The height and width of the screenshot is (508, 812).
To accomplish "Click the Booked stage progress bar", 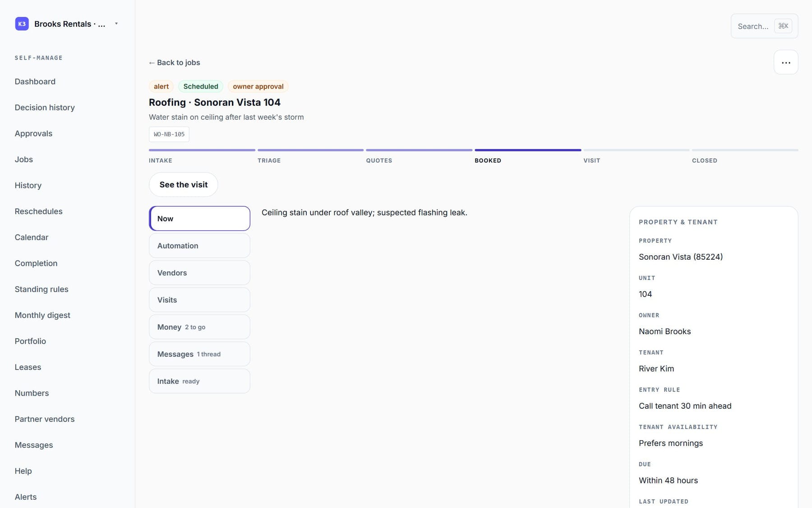I will tap(528, 150).
